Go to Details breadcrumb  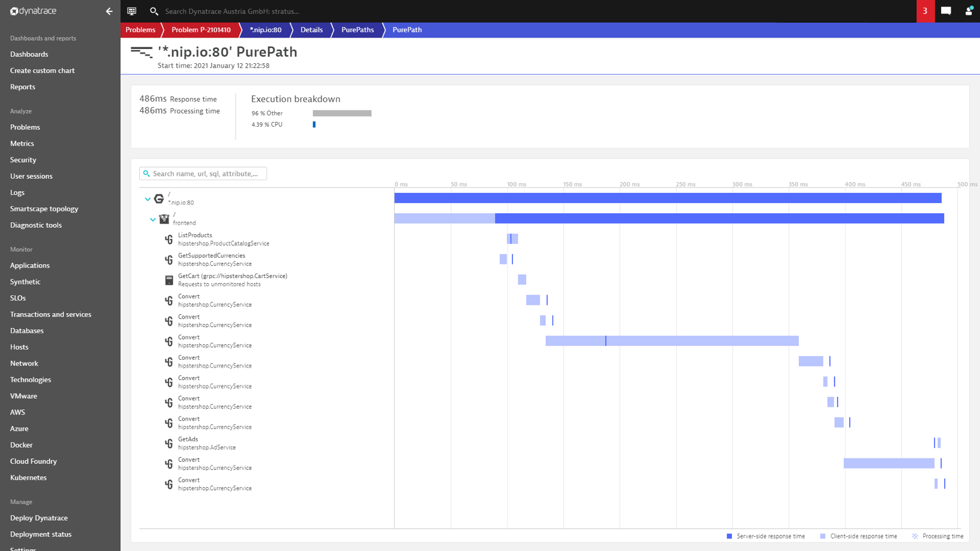pos(312,30)
